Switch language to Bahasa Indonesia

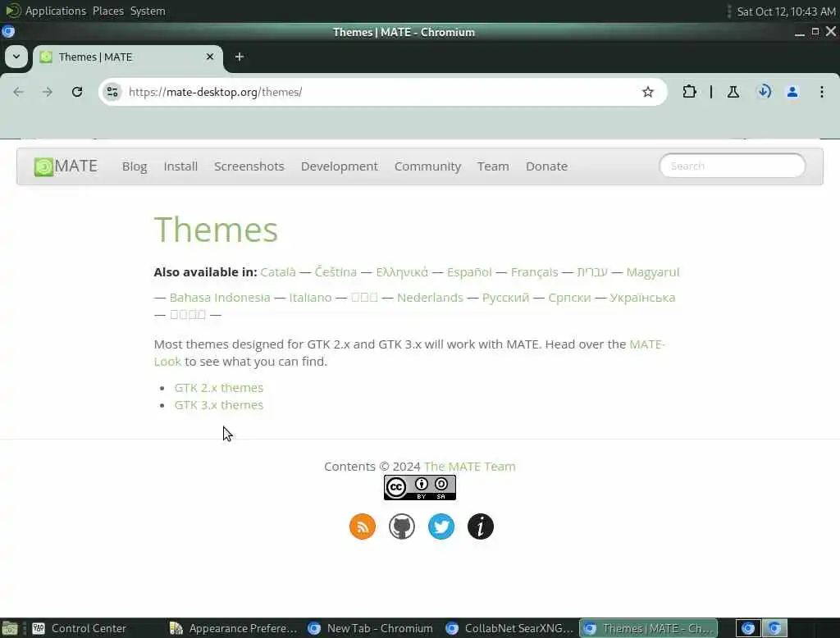tap(220, 298)
